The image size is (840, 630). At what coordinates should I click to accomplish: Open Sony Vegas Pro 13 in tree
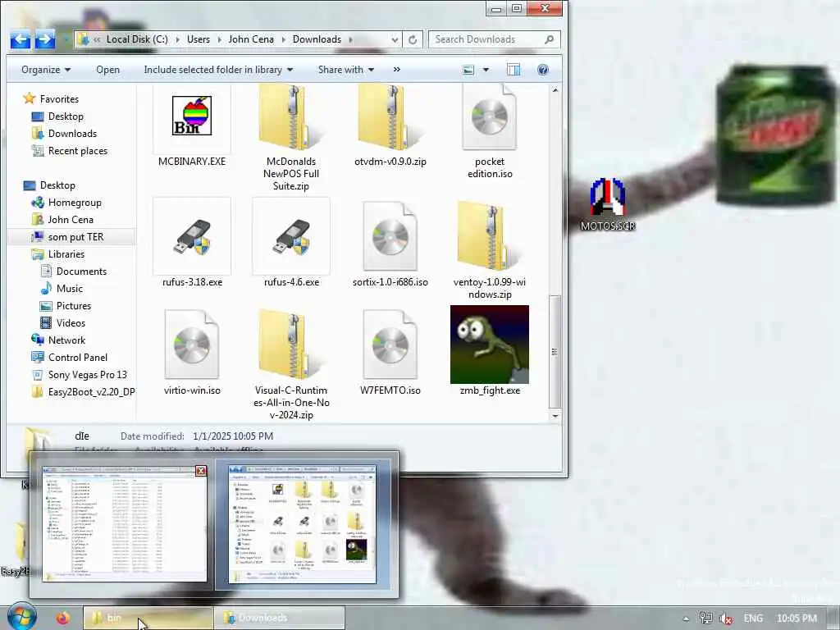click(x=87, y=374)
